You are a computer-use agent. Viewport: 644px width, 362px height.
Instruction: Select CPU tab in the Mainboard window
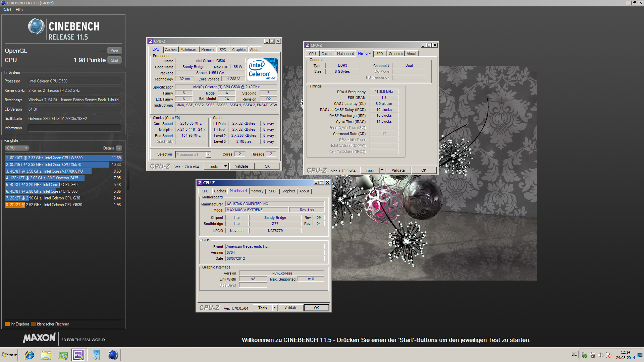[205, 191]
